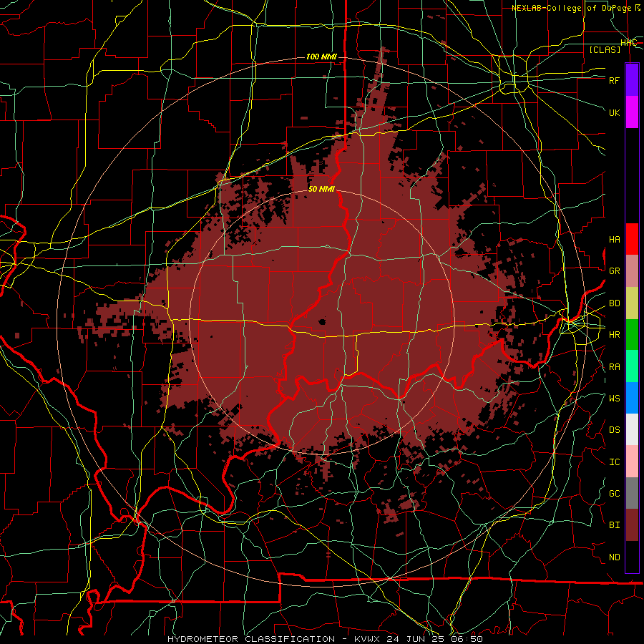Click the HYDROMETEOR CLASSIFICATION caption text
Viewport: 644px width, 644px height.
[251, 639]
